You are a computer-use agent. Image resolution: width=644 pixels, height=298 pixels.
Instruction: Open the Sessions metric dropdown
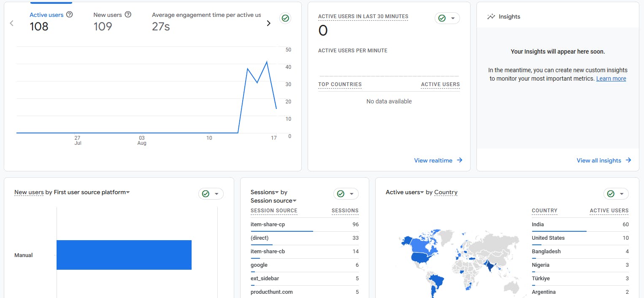[265, 192]
